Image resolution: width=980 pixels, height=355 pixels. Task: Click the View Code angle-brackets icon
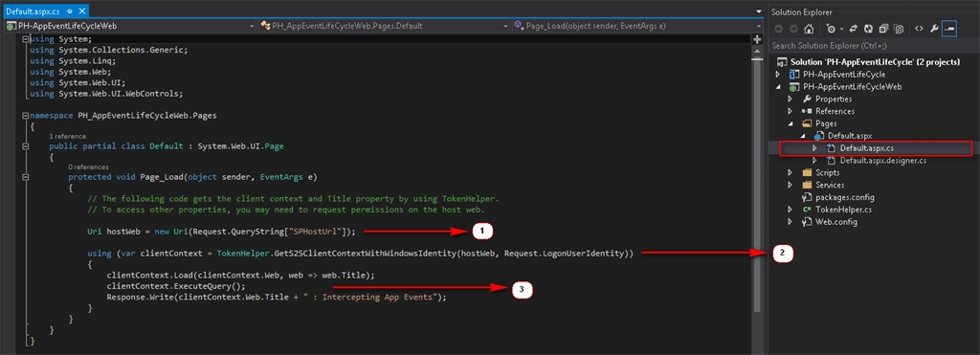[919, 29]
